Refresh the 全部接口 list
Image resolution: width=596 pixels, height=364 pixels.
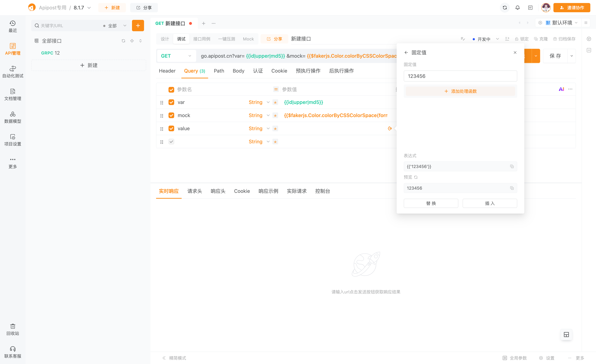coord(123,41)
